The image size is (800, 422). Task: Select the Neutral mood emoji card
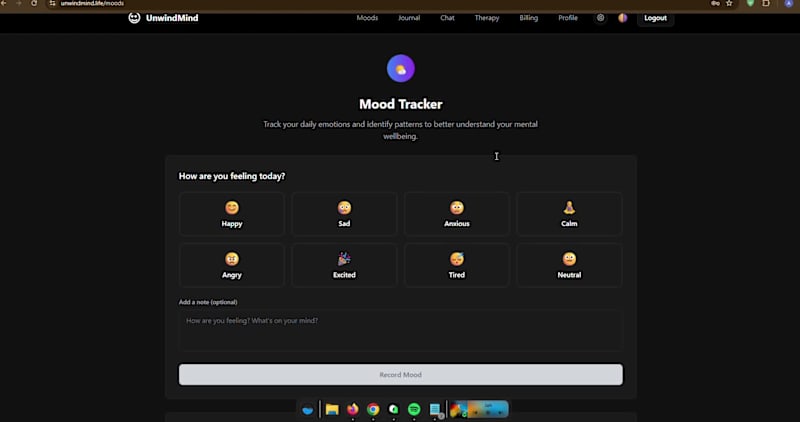tap(569, 265)
